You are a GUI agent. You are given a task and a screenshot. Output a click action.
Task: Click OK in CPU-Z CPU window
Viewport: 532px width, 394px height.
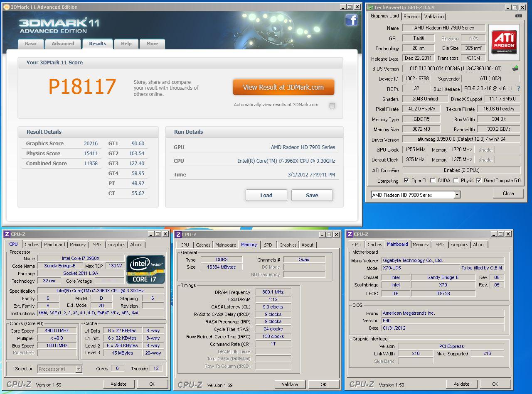[152, 384]
